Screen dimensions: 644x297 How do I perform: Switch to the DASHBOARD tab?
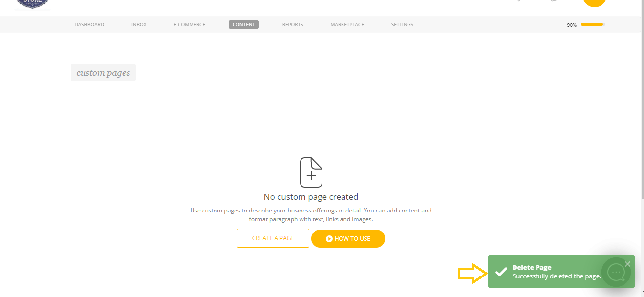(x=89, y=24)
